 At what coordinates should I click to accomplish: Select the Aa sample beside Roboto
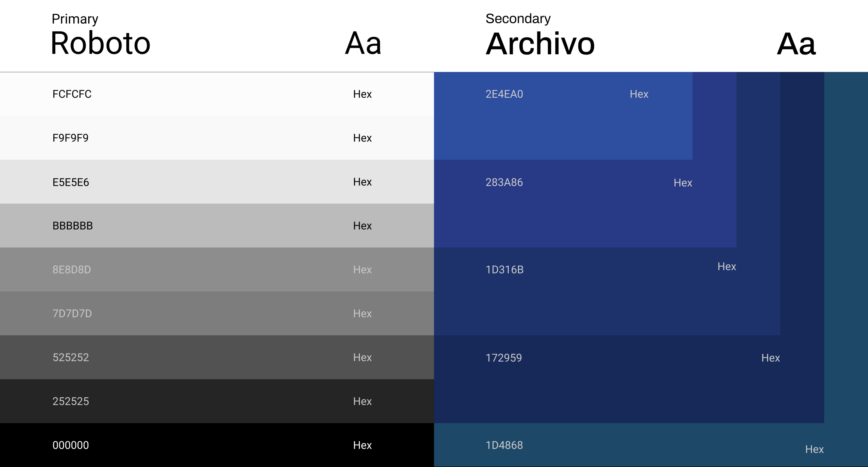(363, 43)
